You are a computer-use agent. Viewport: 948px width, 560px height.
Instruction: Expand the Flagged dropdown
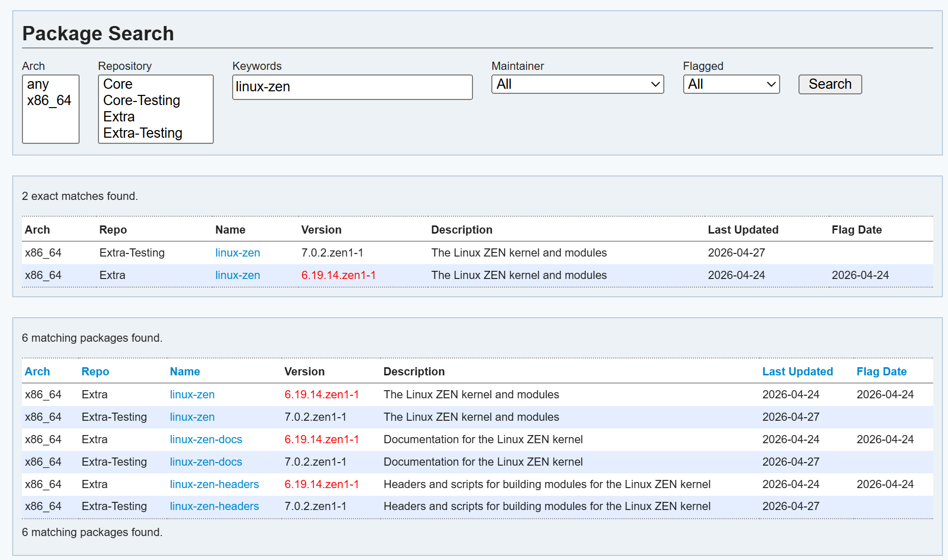[731, 84]
